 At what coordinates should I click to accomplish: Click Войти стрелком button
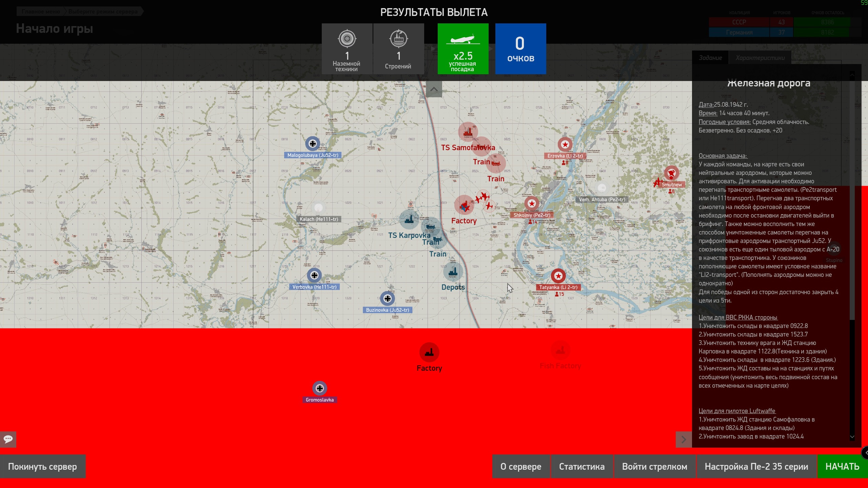(655, 466)
